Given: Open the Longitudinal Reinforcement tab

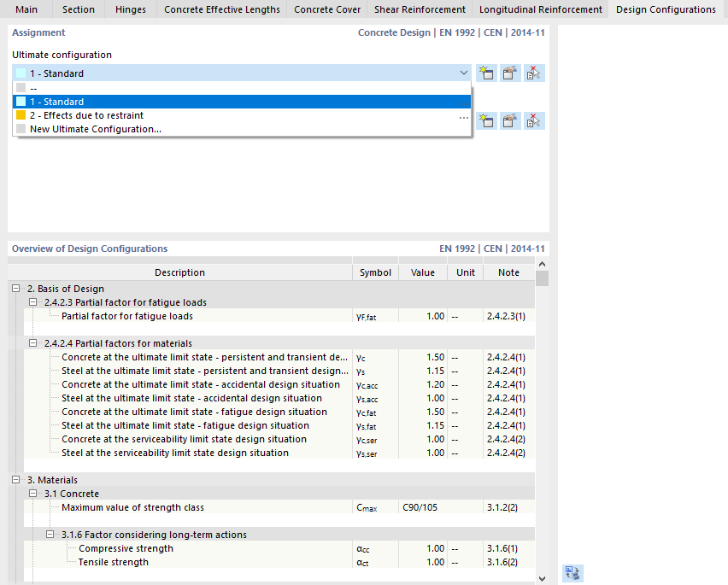Looking at the screenshot, I should [540, 9].
